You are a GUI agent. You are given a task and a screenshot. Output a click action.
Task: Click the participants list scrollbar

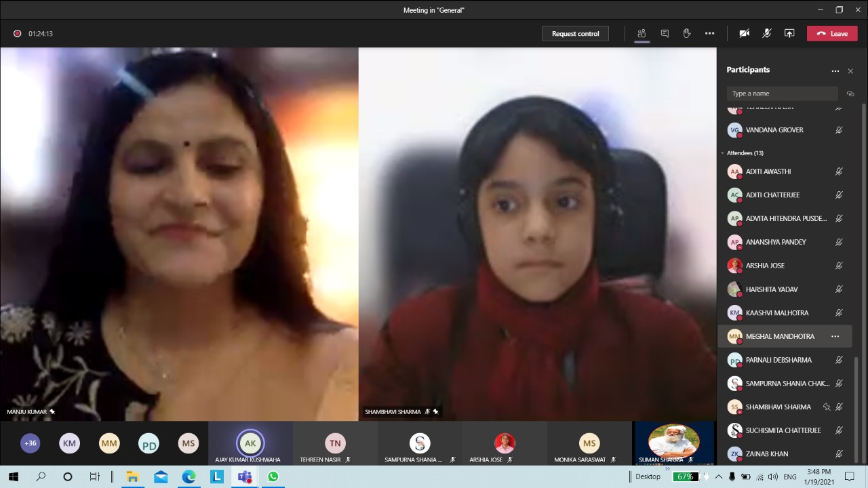[x=863, y=271]
